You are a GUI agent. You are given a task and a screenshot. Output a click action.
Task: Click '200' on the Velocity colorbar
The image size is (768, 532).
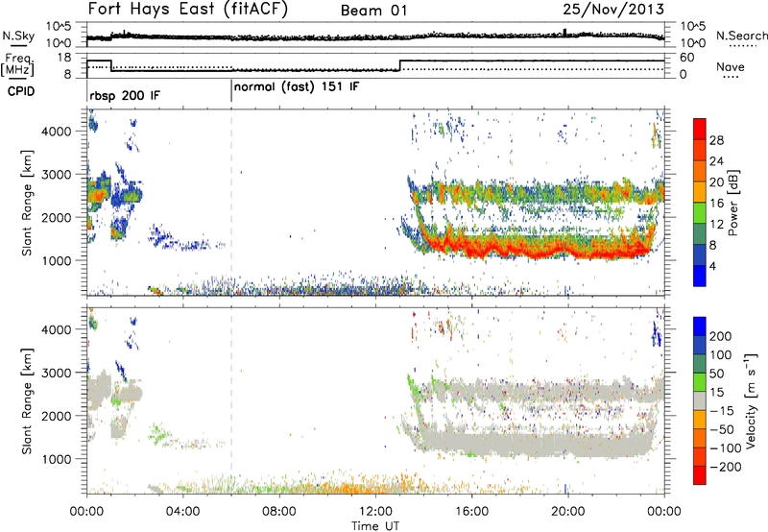(x=721, y=336)
